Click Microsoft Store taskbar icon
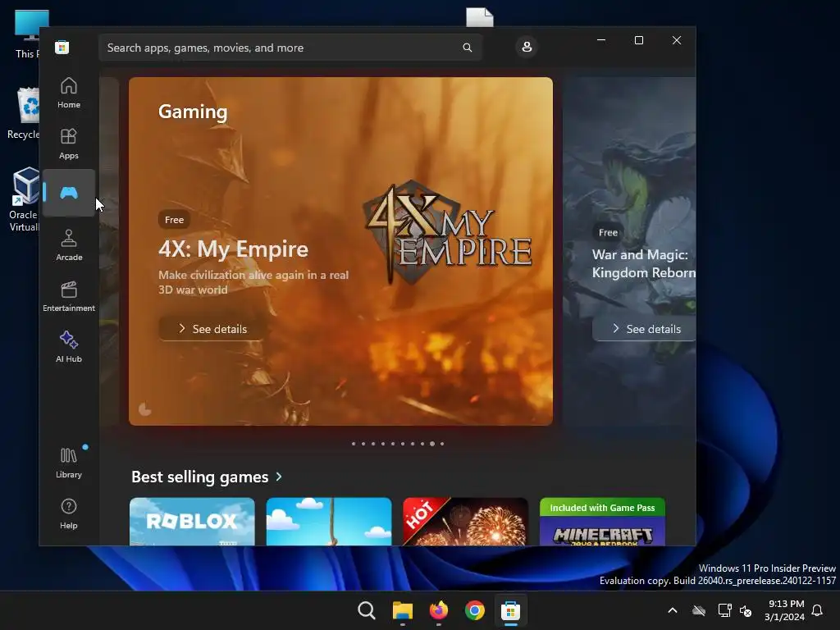 tap(510, 610)
